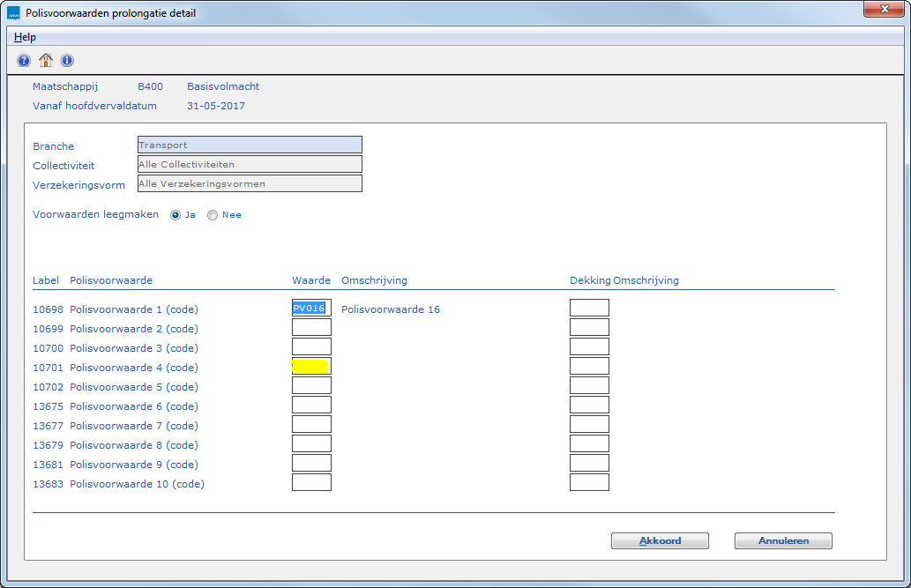Click the blue help question mark icon
This screenshot has height=588, width=911.
(24, 61)
